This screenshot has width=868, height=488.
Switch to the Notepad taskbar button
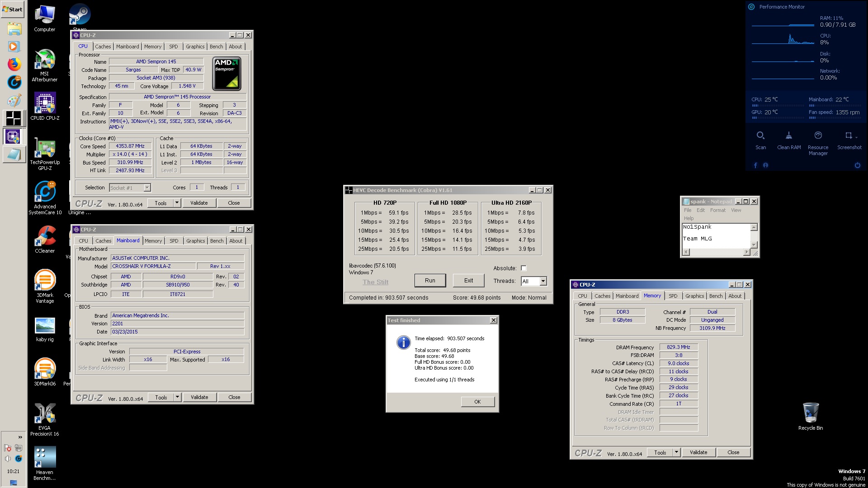pos(14,155)
